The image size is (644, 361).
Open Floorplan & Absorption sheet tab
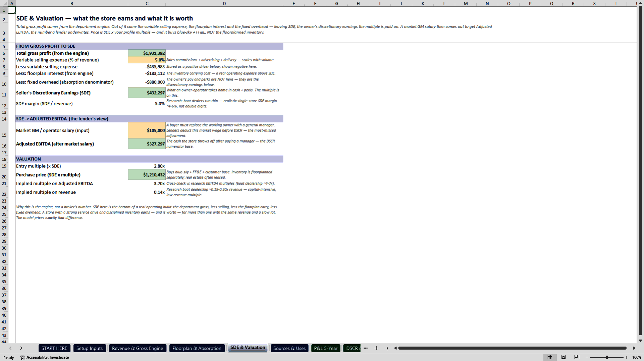(197, 348)
